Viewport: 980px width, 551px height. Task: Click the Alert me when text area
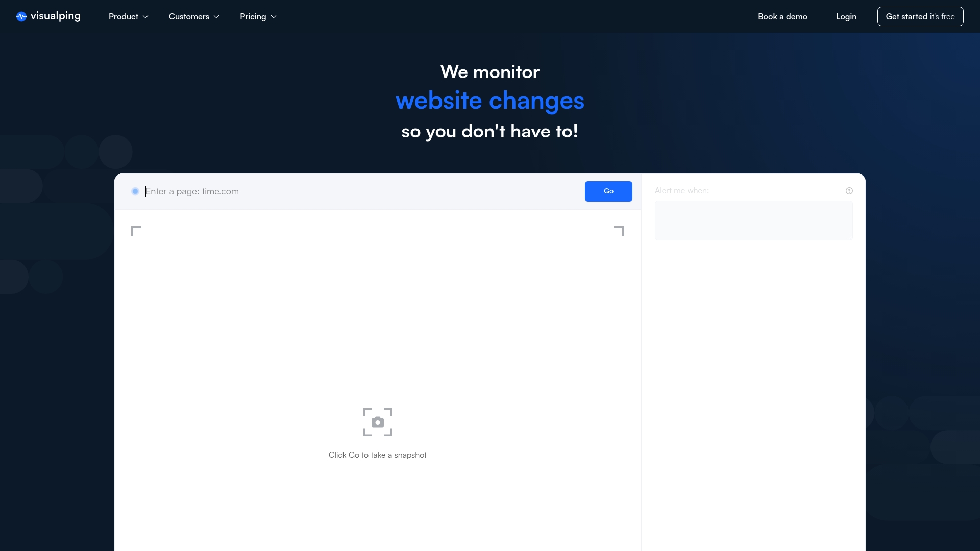point(754,220)
